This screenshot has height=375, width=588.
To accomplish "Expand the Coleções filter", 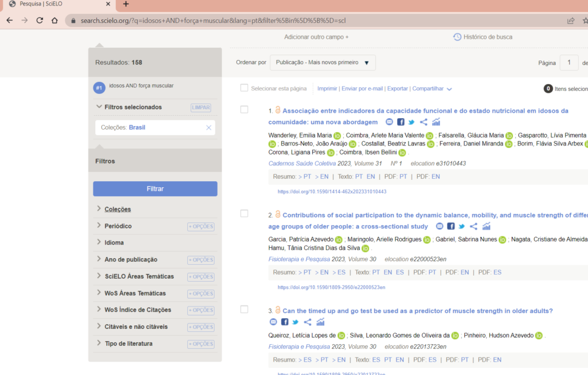I will tap(118, 209).
